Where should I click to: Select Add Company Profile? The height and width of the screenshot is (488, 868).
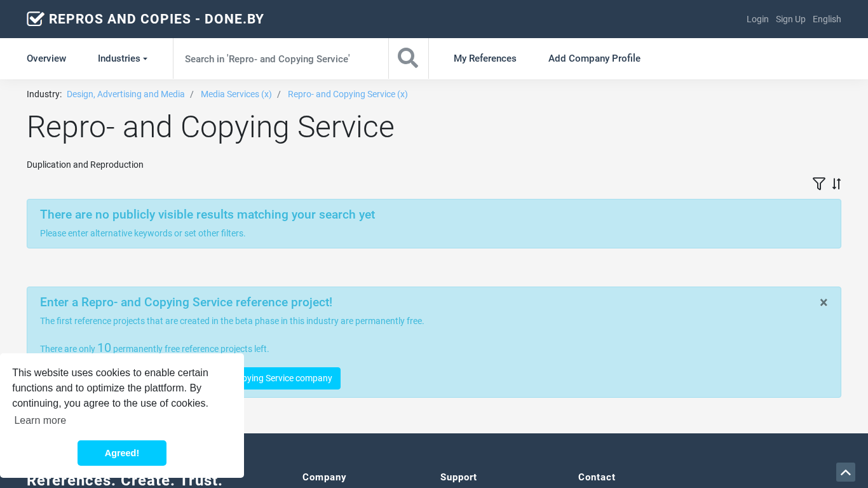point(594,58)
